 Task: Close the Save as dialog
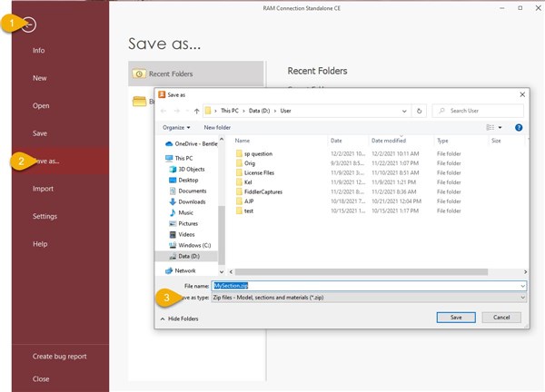tap(522, 94)
